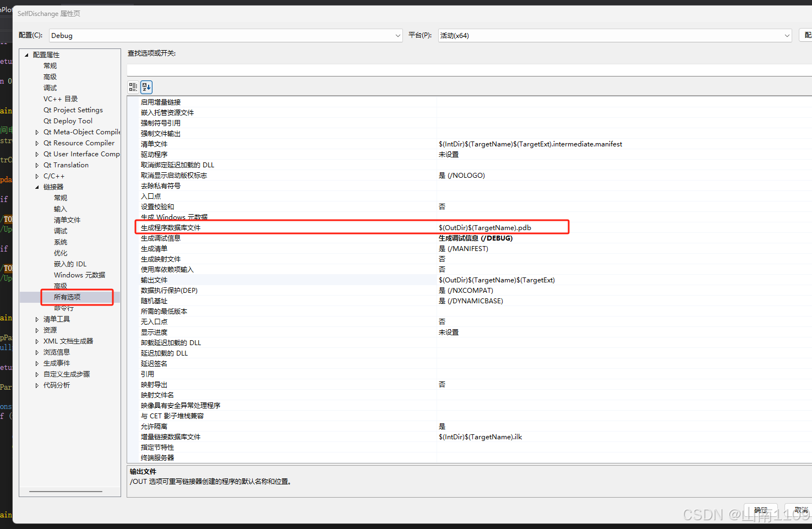Expand the 浏览信息 tree node
The image size is (812, 529).
tap(37, 352)
